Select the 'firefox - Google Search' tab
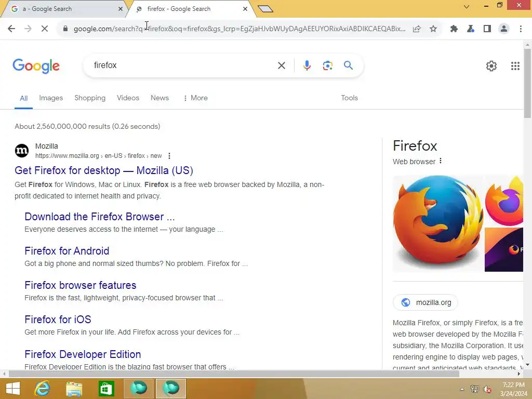 pyautogui.click(x=190, y=9)
